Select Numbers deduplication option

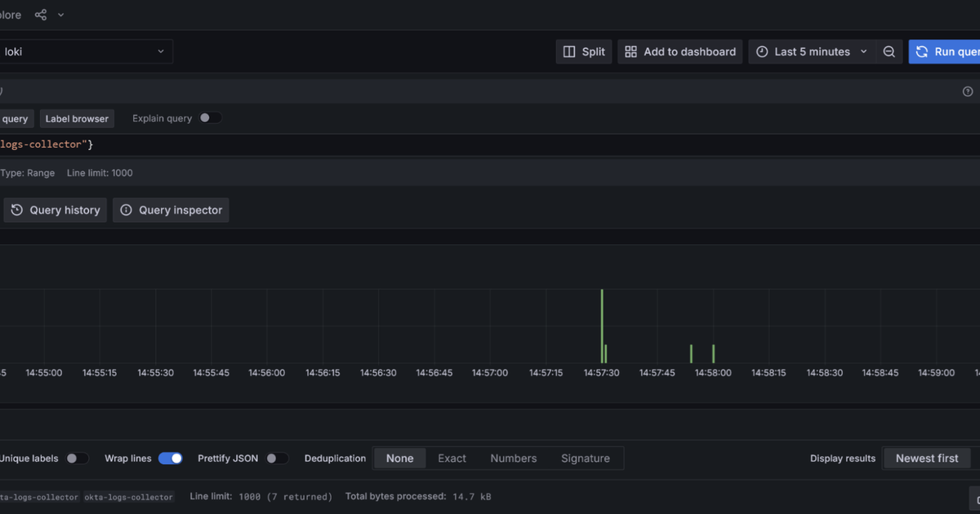click(514, 459)
